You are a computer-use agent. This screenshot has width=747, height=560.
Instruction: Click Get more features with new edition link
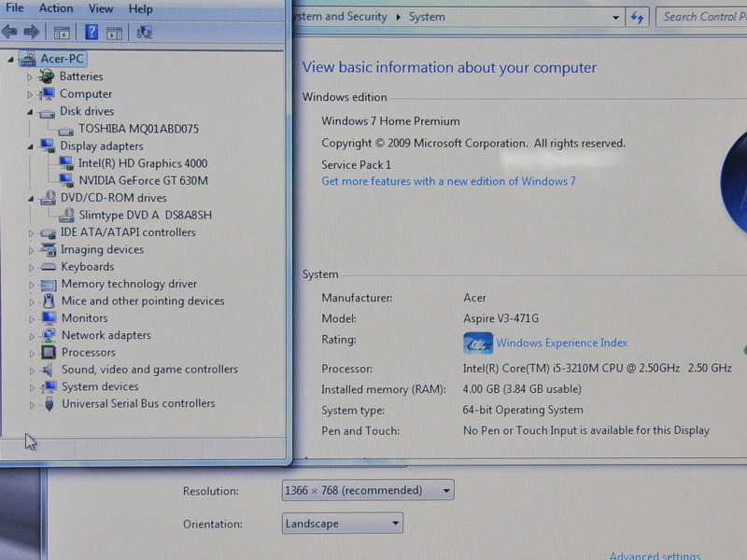[448, 181]
